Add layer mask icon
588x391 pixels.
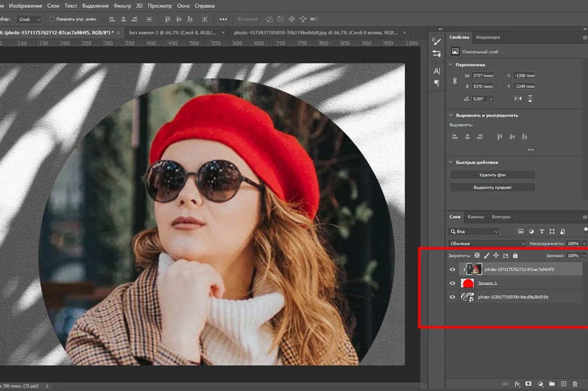[x=528, y=384]
